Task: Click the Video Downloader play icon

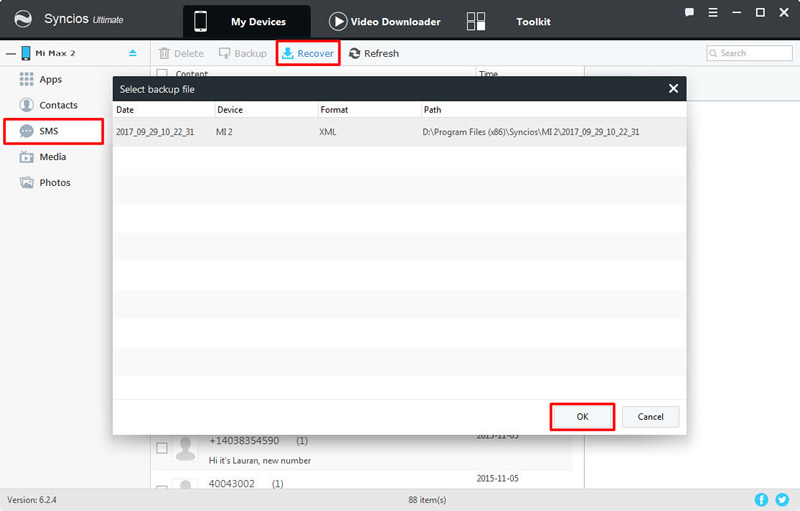Action: click(x=338, y=21)
